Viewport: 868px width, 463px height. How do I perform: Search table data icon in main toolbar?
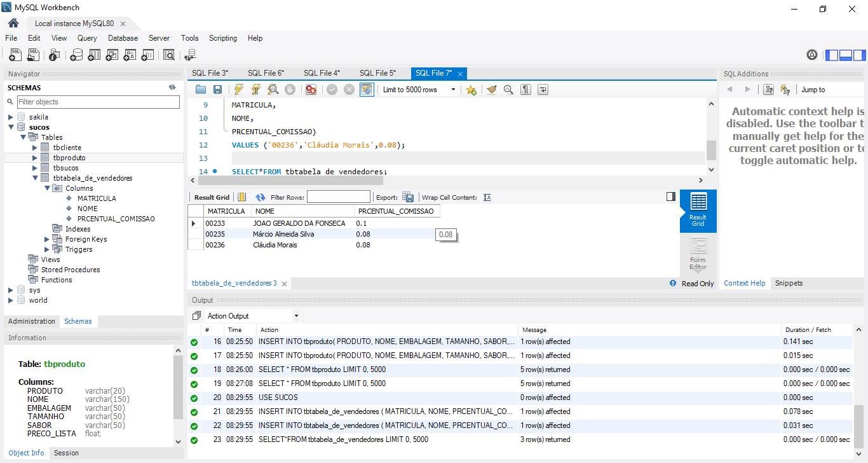tap(168, 55)
